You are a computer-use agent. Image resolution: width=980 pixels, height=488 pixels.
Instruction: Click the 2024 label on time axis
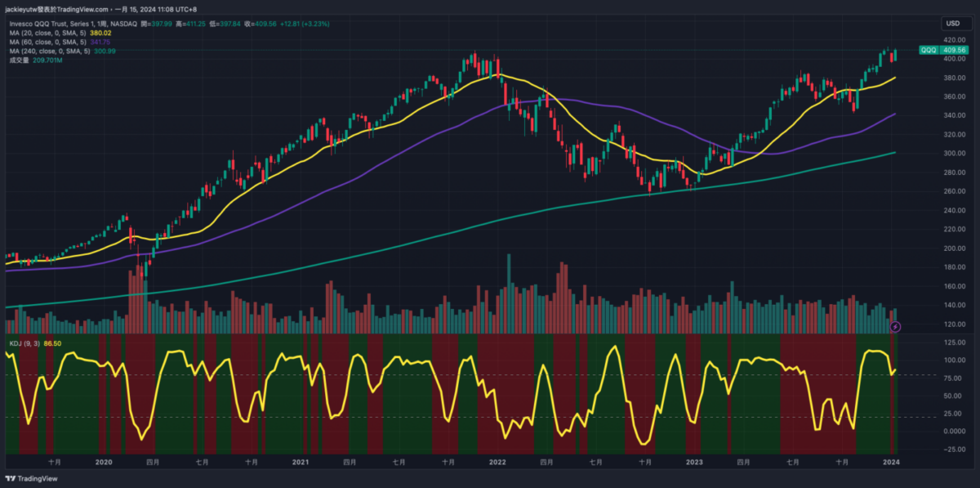[x=891, y=462]
